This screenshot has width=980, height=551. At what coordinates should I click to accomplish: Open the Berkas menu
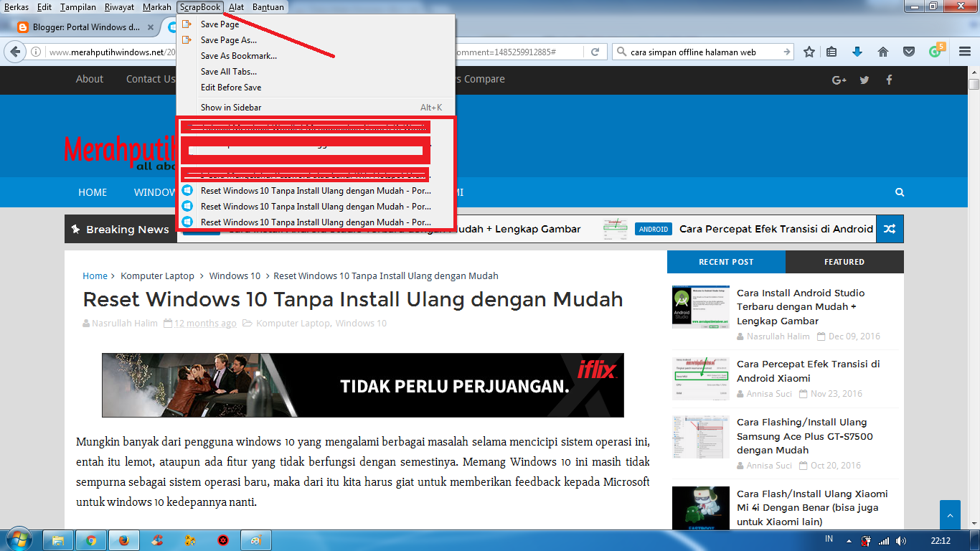(x=17, y=7)
